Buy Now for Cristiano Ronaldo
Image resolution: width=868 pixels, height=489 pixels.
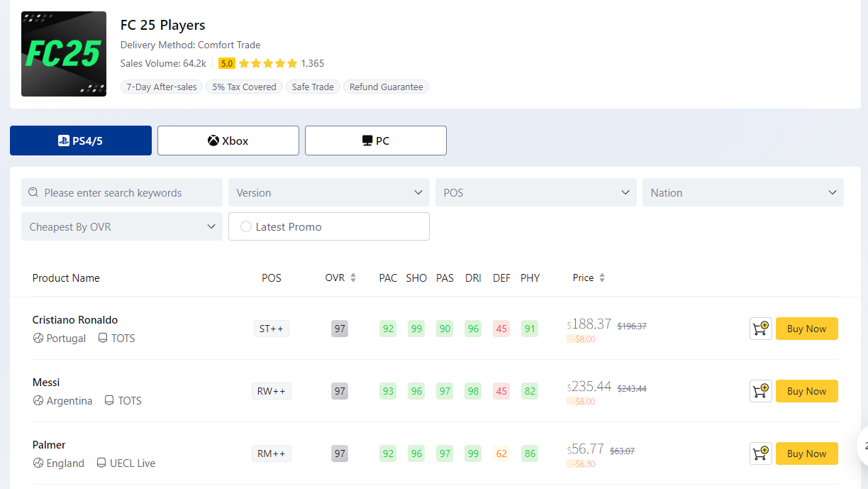[807, 329]
